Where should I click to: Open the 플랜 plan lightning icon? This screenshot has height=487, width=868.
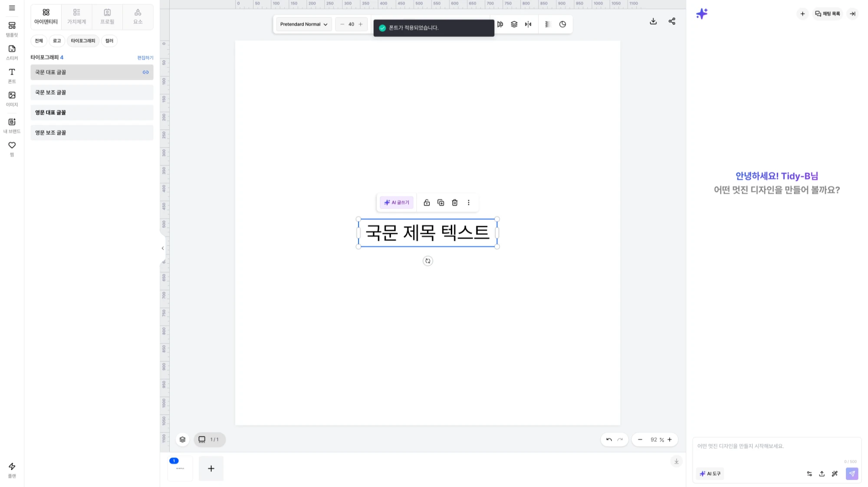pos(12,470)
